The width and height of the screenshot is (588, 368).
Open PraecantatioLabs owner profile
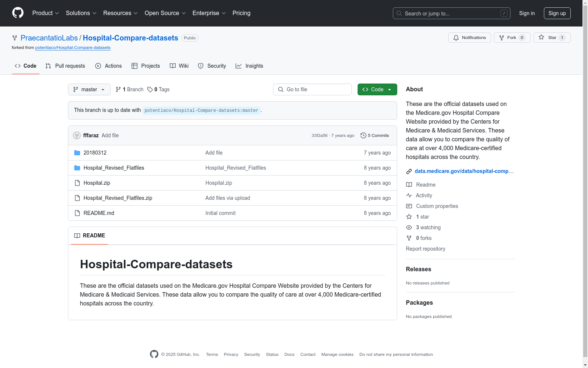(49, 38)
